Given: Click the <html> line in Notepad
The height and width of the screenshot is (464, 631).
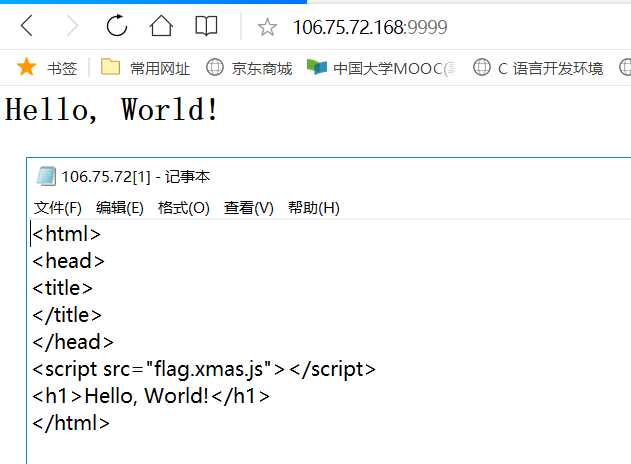Looking at the screenshot, I should tap(66, 234).
